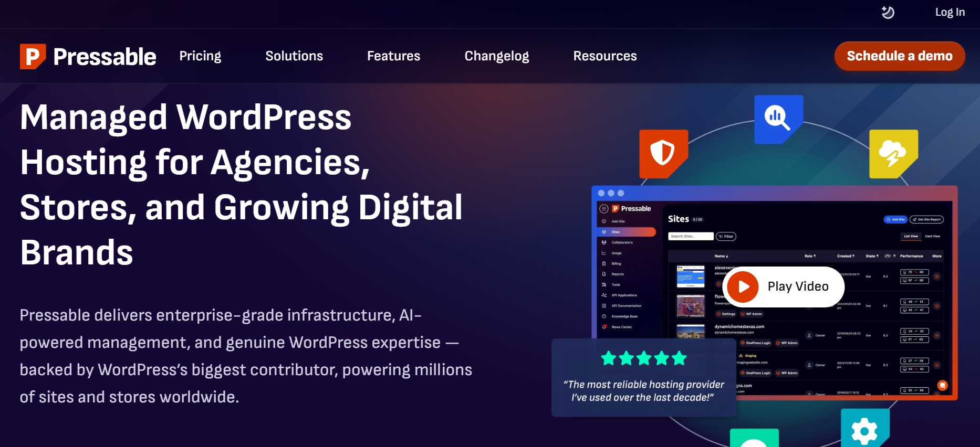Click the testimonial quote text
980x447 pixels.
643,391
